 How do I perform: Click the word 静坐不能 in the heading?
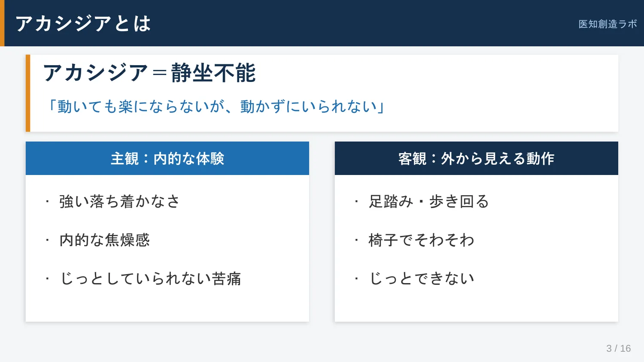click(x=213, y=72)
